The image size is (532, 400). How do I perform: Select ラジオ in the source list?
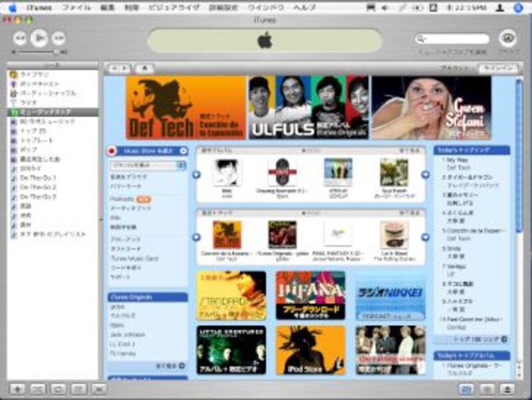click(53, 102)
